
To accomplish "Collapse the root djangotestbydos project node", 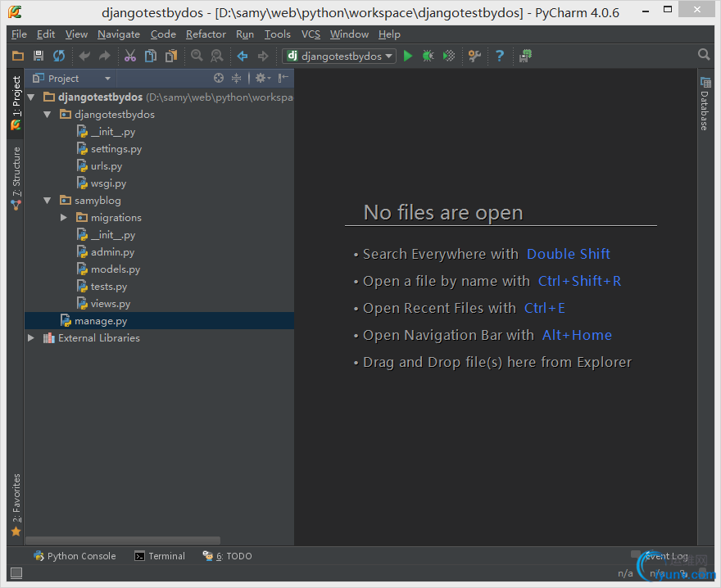I will (x=31, y=97).
